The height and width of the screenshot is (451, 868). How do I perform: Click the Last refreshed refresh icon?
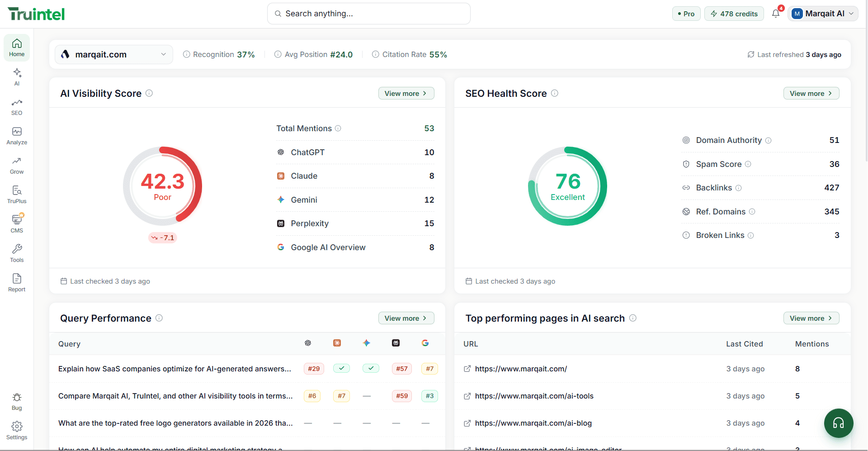pos(751,54)
